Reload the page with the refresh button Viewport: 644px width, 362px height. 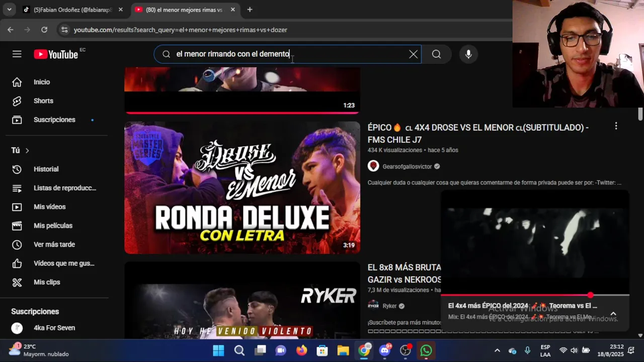coord(44,30)
